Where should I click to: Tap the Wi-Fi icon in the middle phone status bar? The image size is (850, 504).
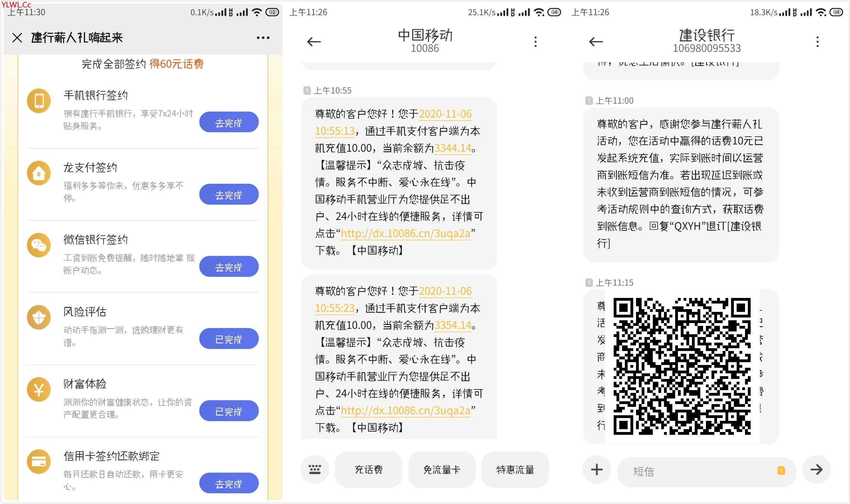(x=539, y=12)
